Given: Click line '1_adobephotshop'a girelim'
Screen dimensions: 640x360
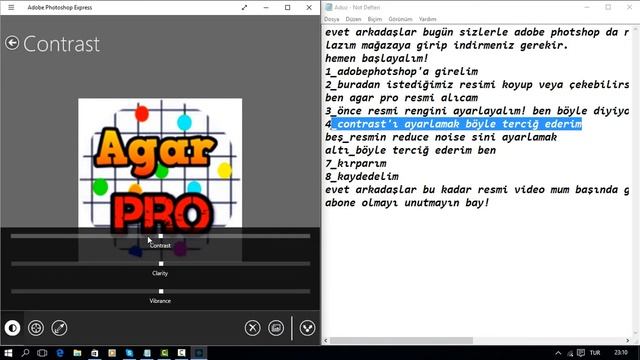Looking at the screenshot, I should (401, 71).
